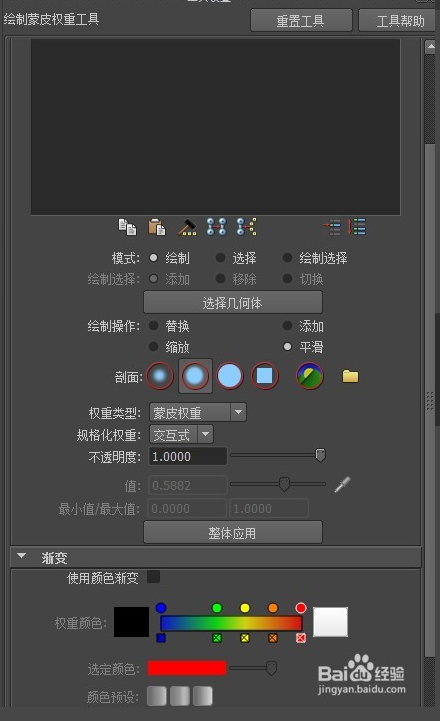Delete the yellow ramp marker box
This screenshot has width=440, height=721.
click(x=245, y=638)
